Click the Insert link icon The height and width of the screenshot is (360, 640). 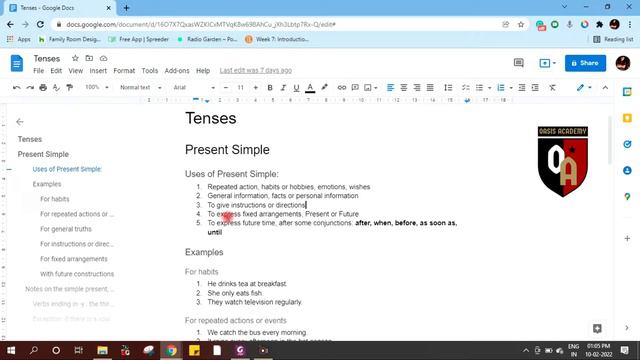tap(342, 87)
